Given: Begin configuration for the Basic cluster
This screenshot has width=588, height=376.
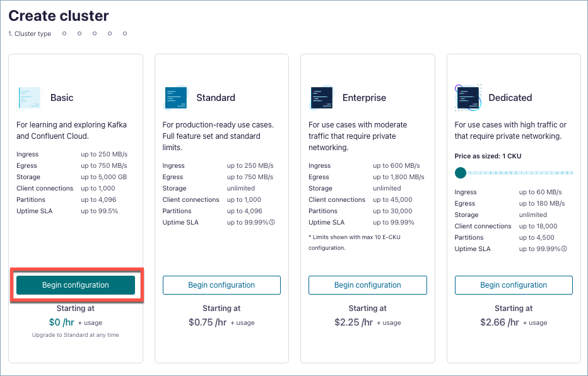Looking at the screenshot, I should pyautogui.click(x=75, y=285).
